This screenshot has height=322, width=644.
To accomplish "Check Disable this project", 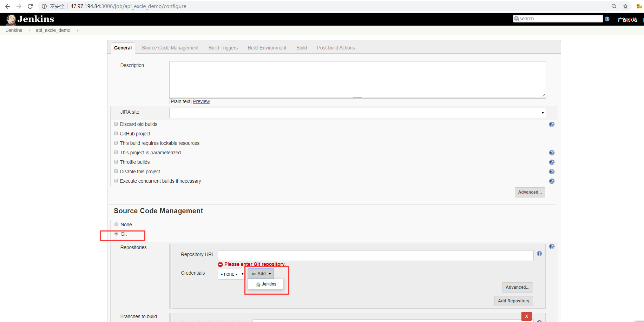I will pos(116,171).
